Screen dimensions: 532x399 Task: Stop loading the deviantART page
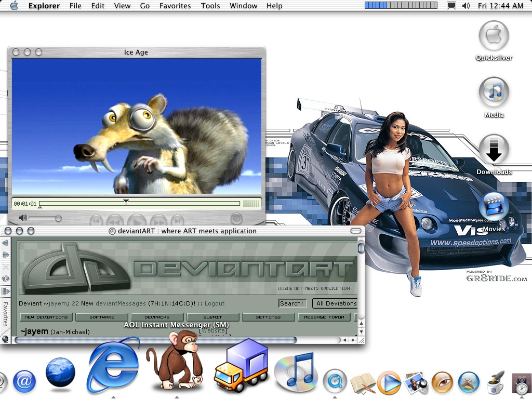point(5,267)
